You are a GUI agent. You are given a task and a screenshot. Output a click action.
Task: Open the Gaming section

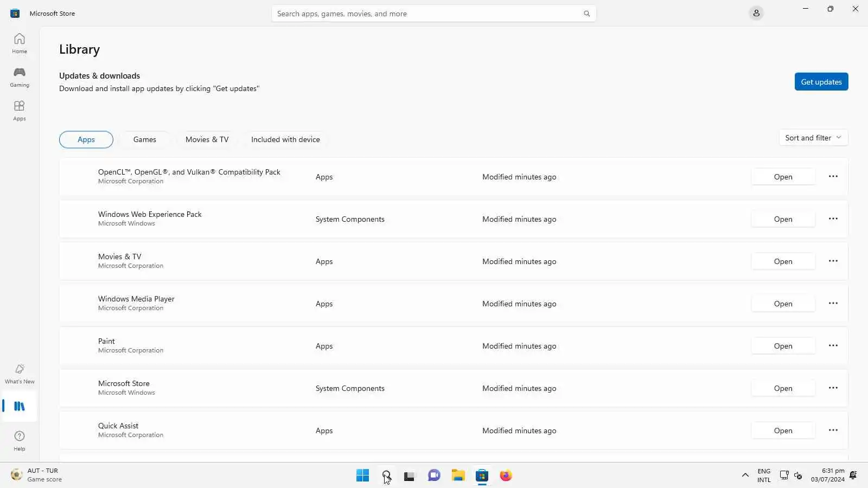20,76
